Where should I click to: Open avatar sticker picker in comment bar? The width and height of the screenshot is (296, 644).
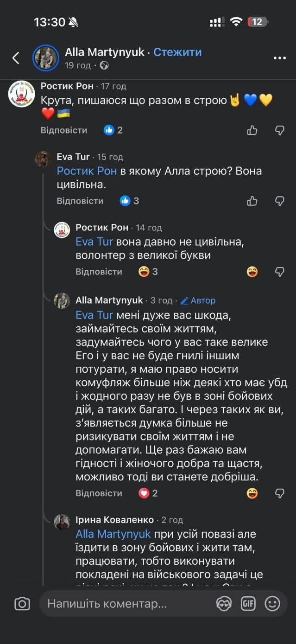point(224,604)
